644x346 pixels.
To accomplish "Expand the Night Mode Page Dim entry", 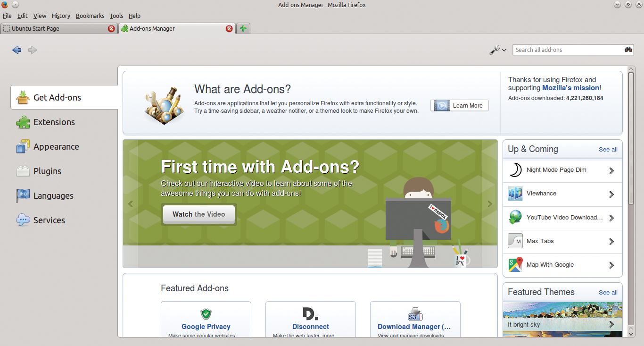I will coord(611,171).
